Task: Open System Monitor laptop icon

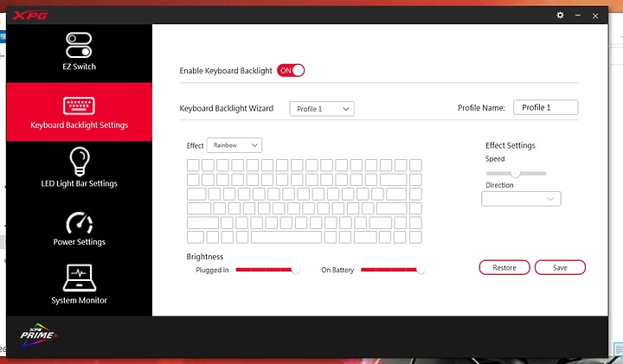Action: (79, 278)
